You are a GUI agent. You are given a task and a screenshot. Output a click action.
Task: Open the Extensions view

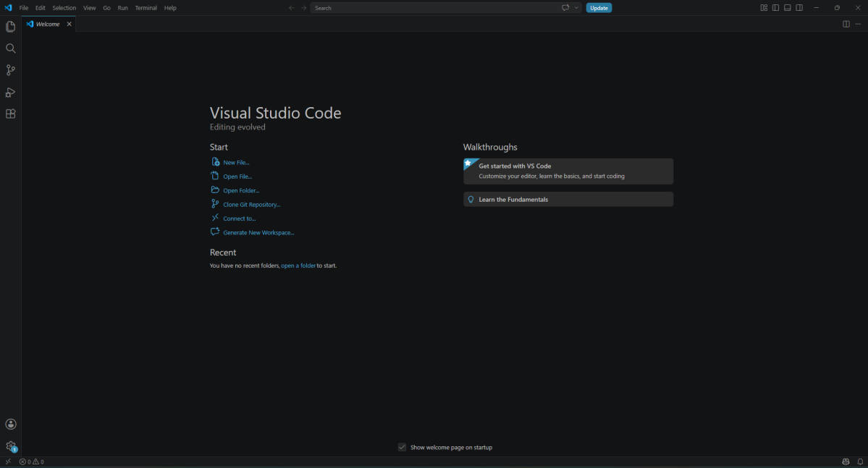pos(11,114)
